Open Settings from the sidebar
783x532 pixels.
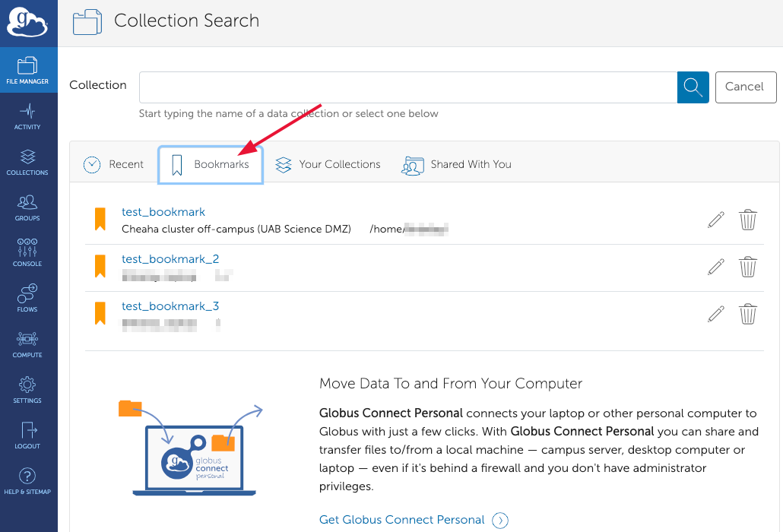tap(27, 390)
